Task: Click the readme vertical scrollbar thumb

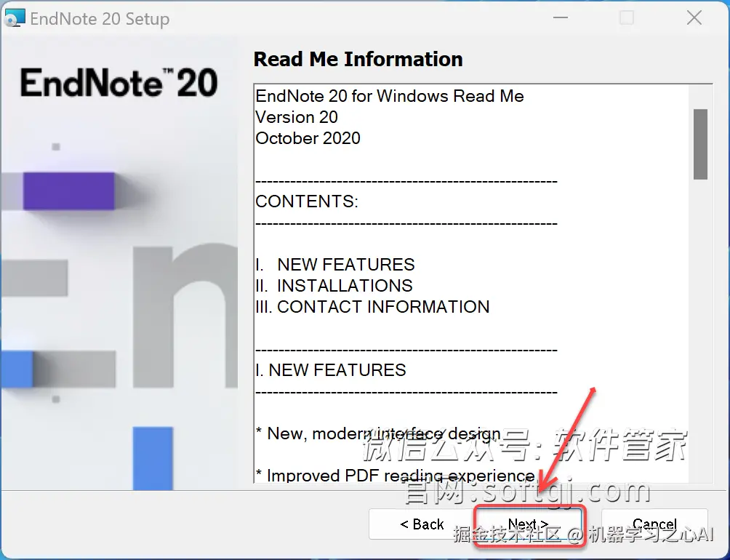Action: point(700,144)
